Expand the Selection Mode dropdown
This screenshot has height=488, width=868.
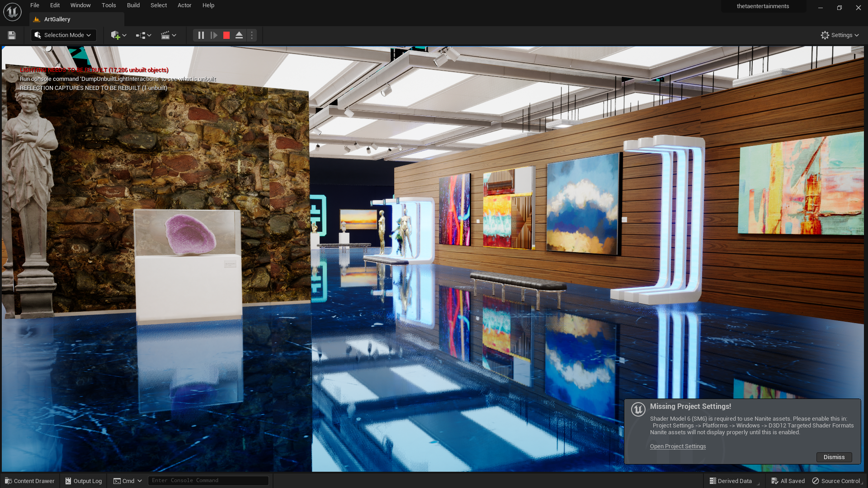click(x=63, y=35)
